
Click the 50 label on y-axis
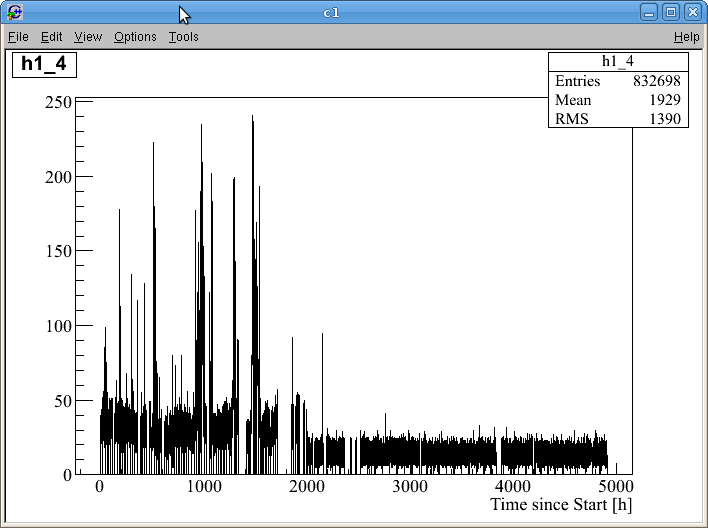coord(63,401)
